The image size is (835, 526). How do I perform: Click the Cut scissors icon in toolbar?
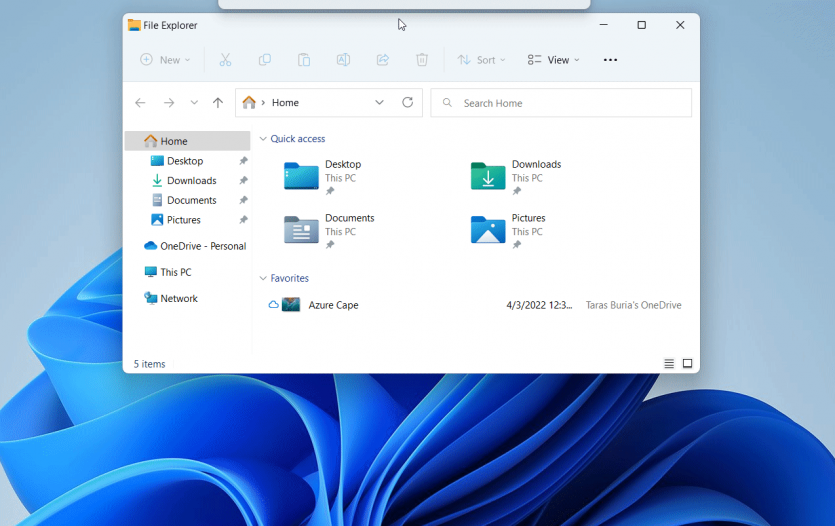click(225, 60)
